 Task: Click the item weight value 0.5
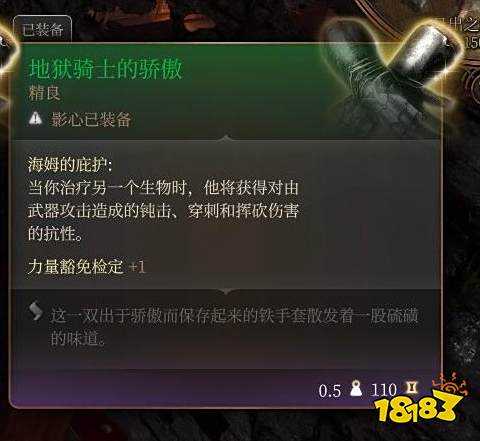[330, 390]
